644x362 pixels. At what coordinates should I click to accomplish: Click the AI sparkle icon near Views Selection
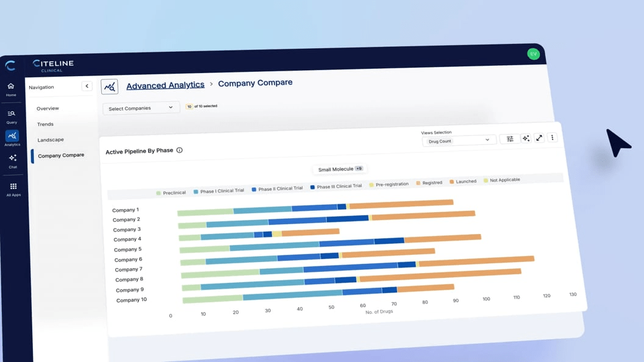(525, 138)
